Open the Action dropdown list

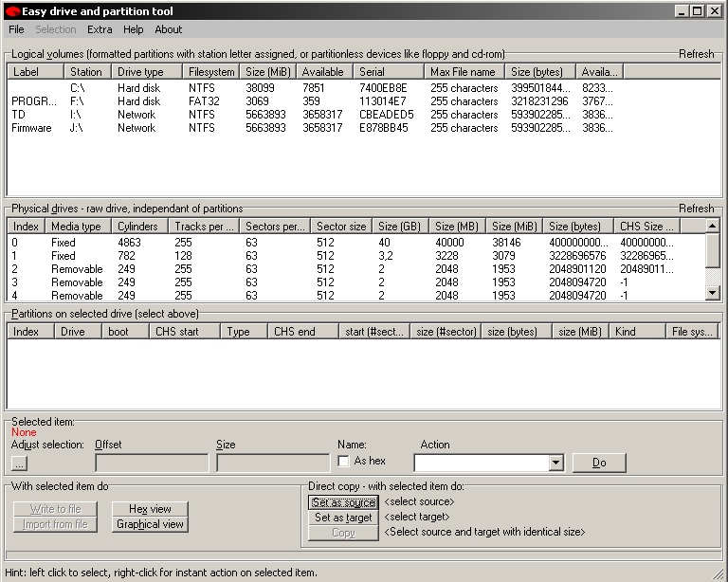556,463
